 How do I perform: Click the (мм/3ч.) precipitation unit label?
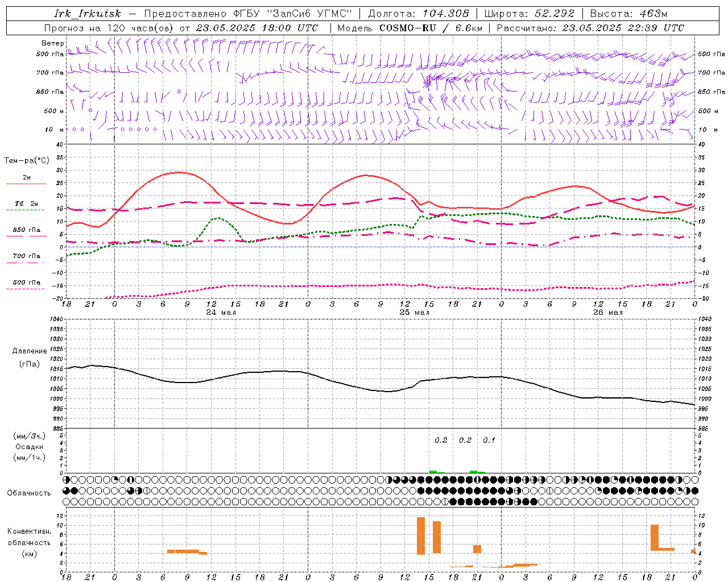click(x=29, y=436)
